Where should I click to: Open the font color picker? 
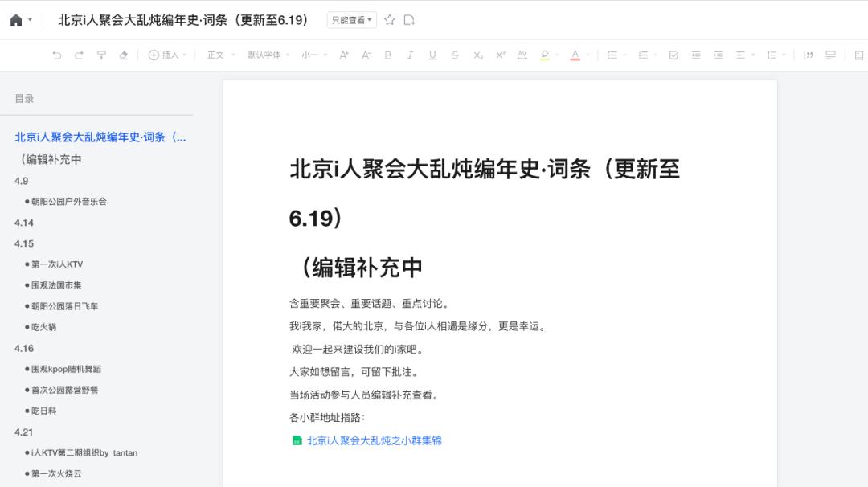coord(575,55)
